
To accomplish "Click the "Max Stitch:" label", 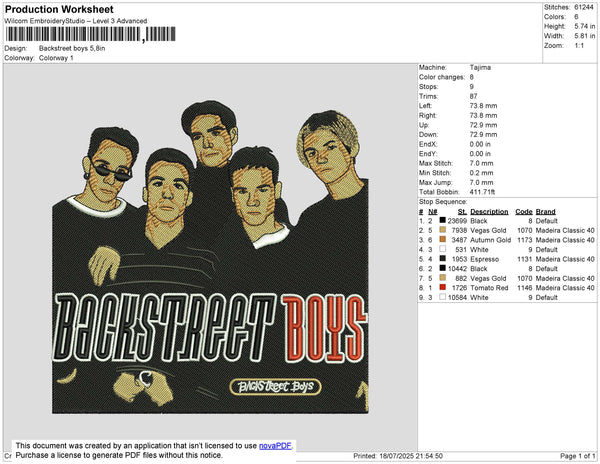I will 435,163.
